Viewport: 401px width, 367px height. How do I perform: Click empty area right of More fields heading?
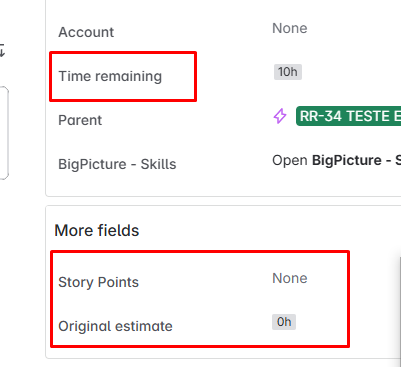pyautogui.click(x=267, y=230)
